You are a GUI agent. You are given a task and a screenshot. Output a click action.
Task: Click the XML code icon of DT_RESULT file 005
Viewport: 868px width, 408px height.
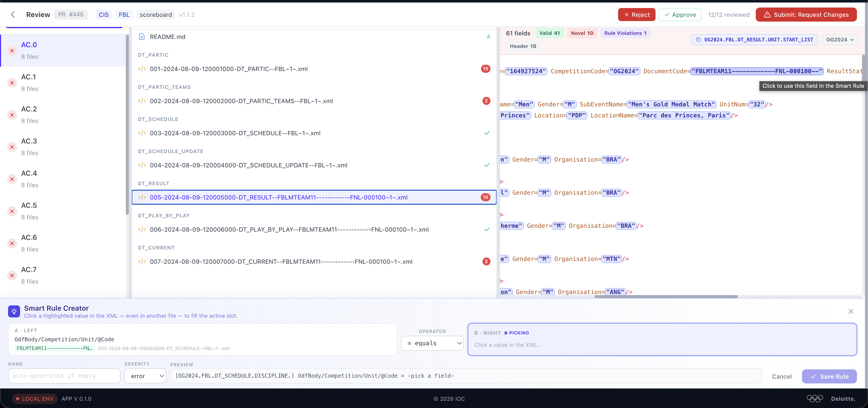pos(142,197)
